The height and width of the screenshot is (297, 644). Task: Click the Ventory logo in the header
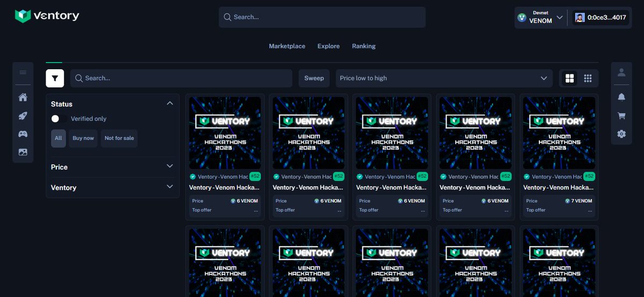(47, 16)
